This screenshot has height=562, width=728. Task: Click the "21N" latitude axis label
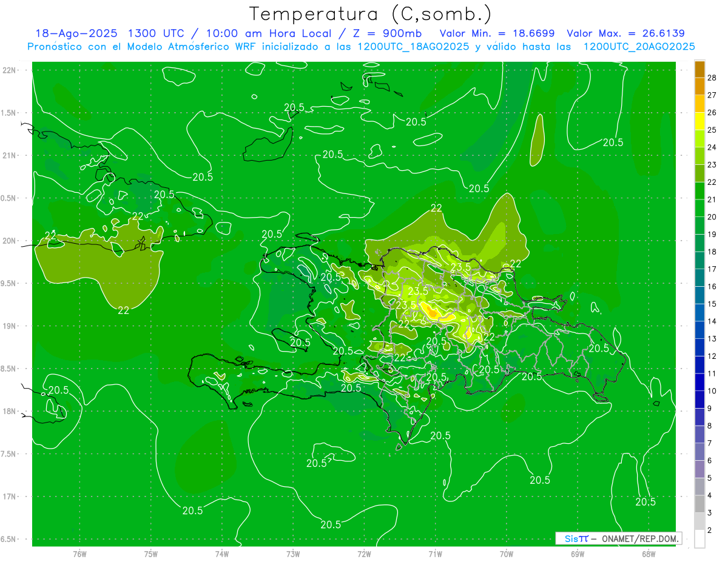click(x=9, y=155)
